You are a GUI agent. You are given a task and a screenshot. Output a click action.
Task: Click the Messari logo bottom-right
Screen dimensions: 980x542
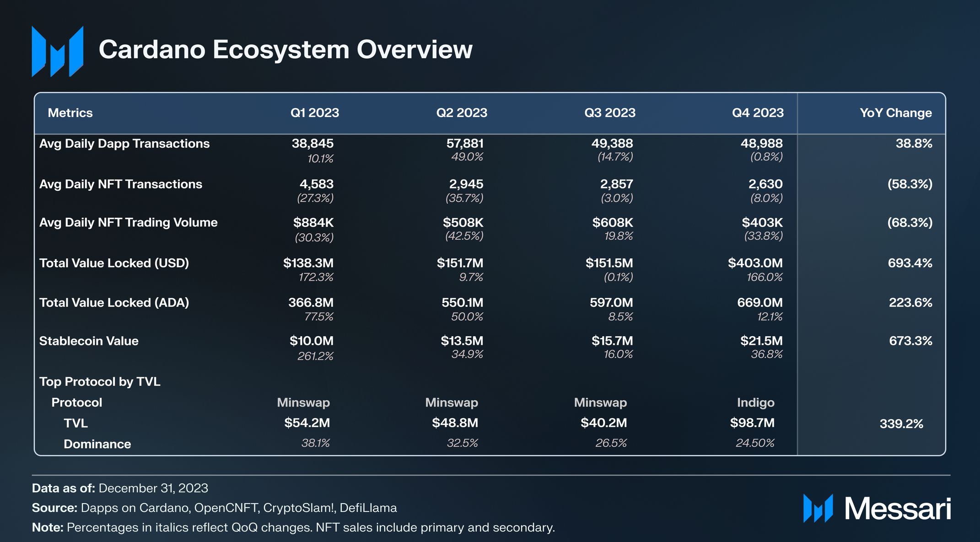[877, 508]
